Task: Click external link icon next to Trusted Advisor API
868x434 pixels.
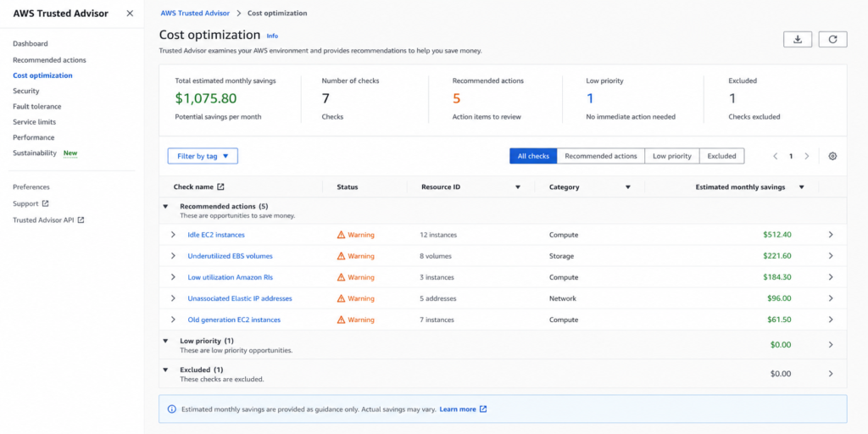Action: (81, 220)
